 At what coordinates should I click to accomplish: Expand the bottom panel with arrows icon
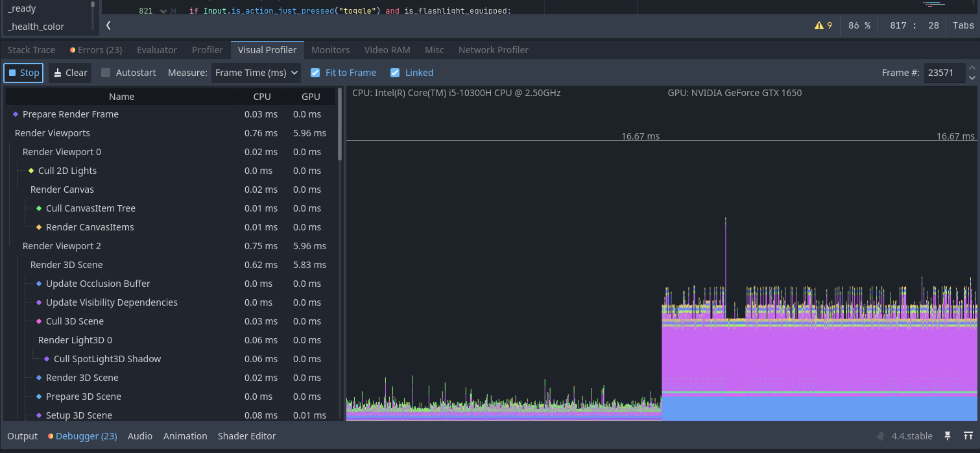(x=968, y=436)
